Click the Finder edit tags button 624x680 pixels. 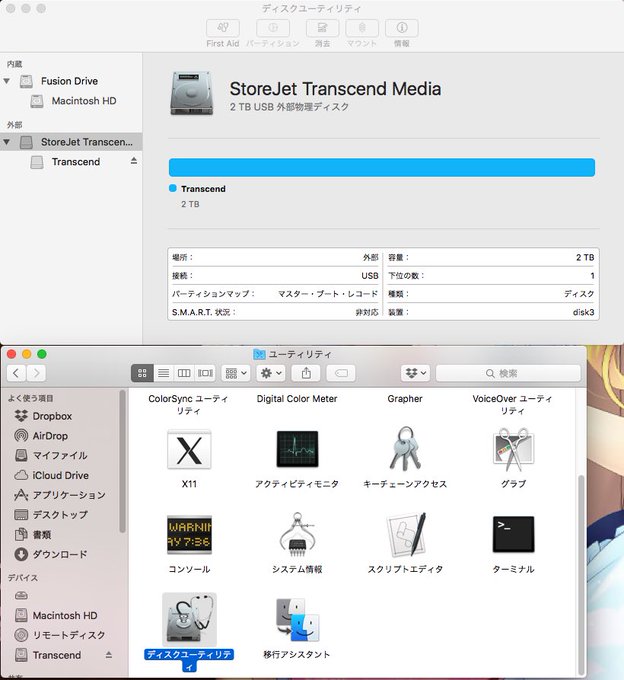click(x=341, y=373)
